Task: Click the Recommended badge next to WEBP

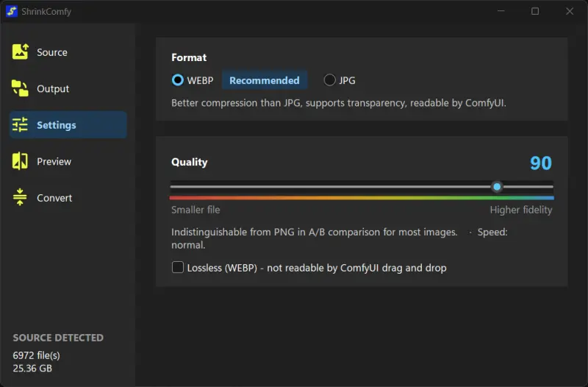Action: pyautogui.click(x=265, y=80)
